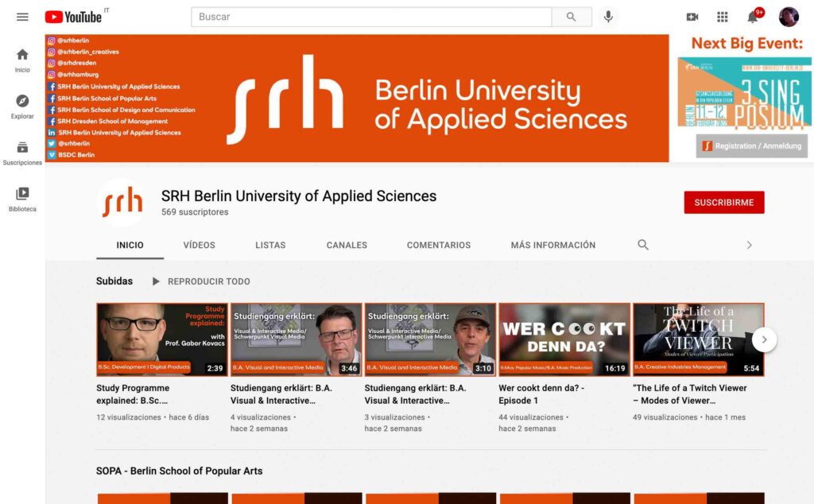
Task: Open 'Wer cookt denn da? - Episode 1' title
Action: (x=541, y=394)
